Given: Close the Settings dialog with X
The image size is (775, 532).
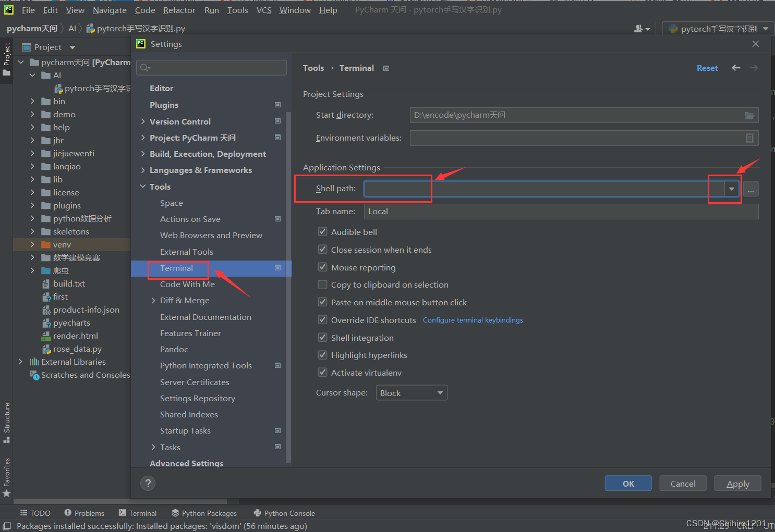Looking at the screenshot, I should click(x=756, y=44).
